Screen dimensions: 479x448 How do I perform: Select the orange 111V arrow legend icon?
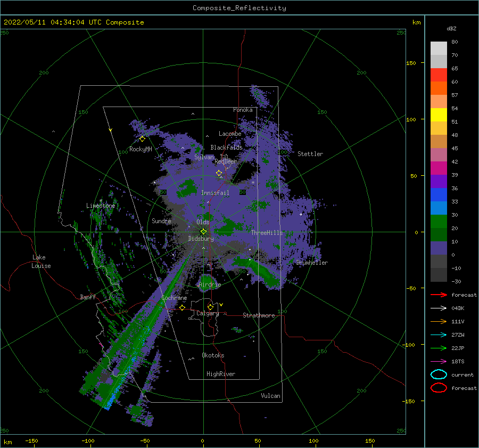[x=439, y=321]
